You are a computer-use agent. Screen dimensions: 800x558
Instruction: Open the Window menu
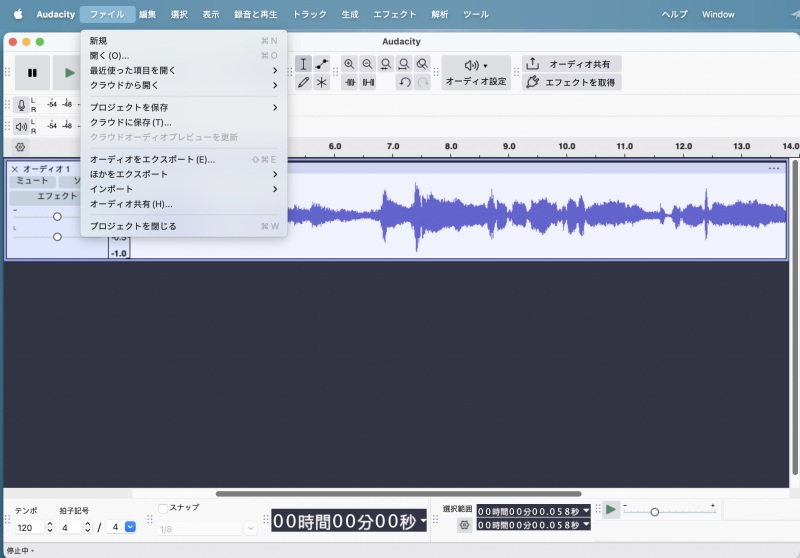point(718,14)
